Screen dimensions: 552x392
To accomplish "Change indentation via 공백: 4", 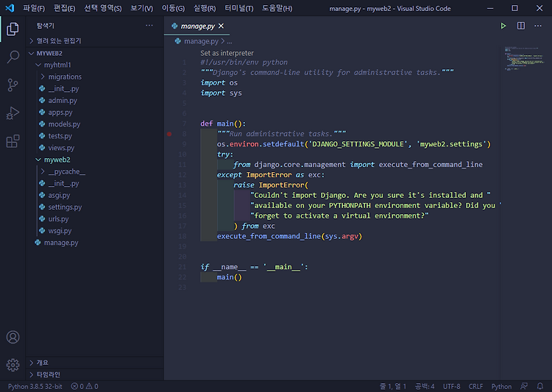I will coord(425,386).
